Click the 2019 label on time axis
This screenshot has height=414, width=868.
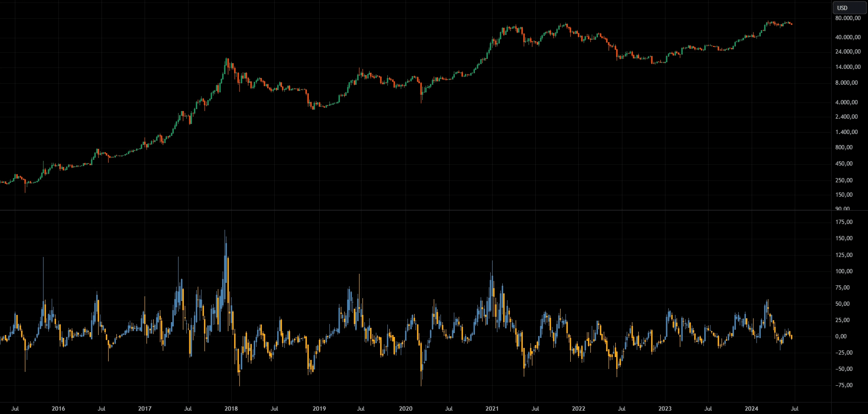tap(319, 409)
